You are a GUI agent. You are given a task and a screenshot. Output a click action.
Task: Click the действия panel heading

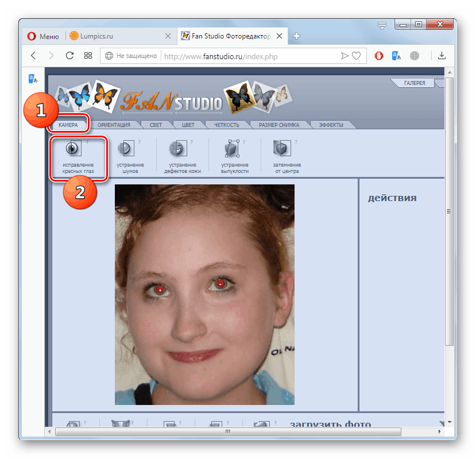click(x=392, y=198)
